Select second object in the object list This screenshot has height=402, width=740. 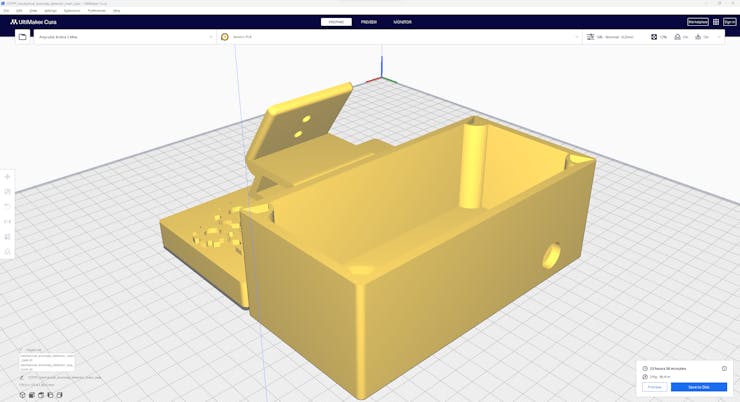(x=46, y=367)
